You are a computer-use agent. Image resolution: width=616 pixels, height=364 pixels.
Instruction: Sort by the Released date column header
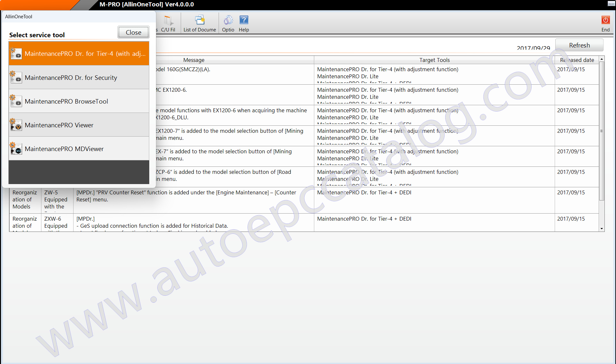[x=577, y=60]
